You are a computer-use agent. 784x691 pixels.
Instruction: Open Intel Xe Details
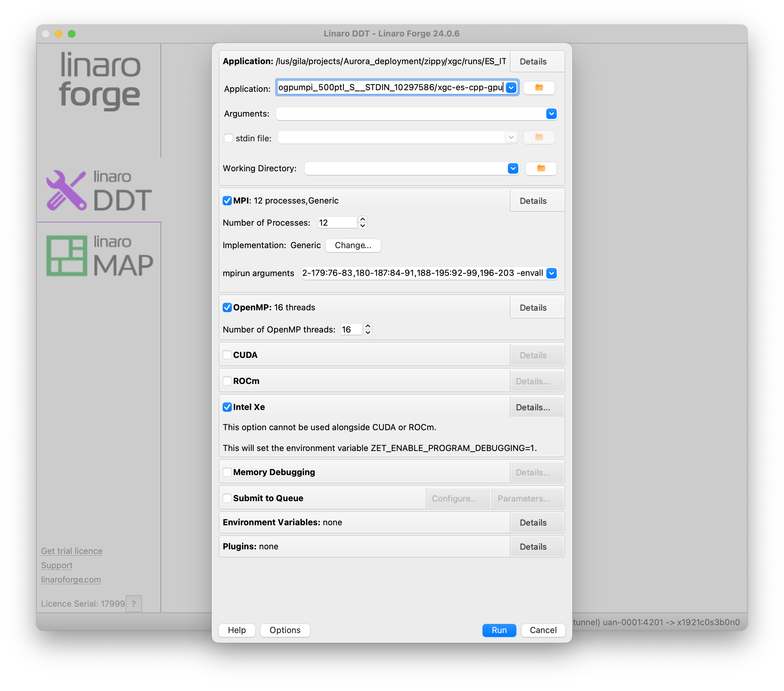click(537, 407)
